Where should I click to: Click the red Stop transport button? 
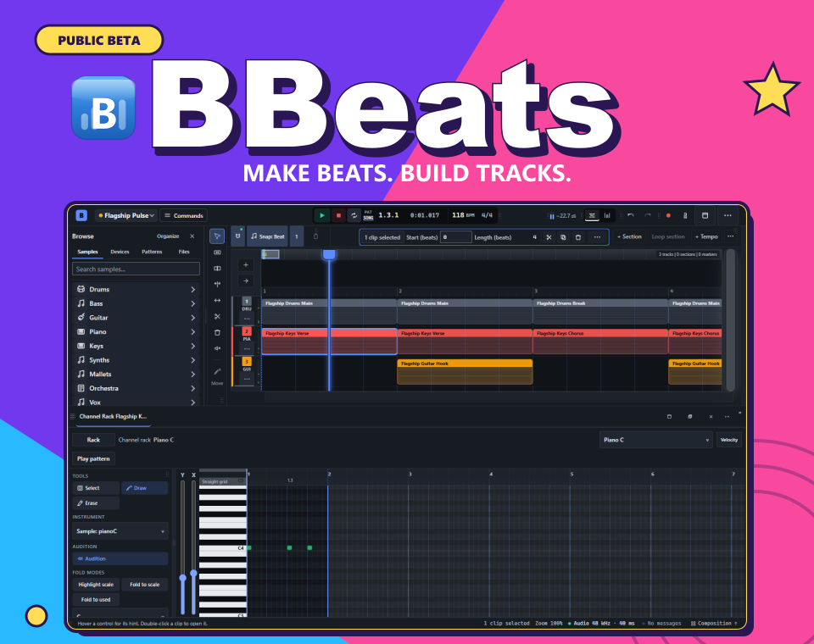[338, 215]
